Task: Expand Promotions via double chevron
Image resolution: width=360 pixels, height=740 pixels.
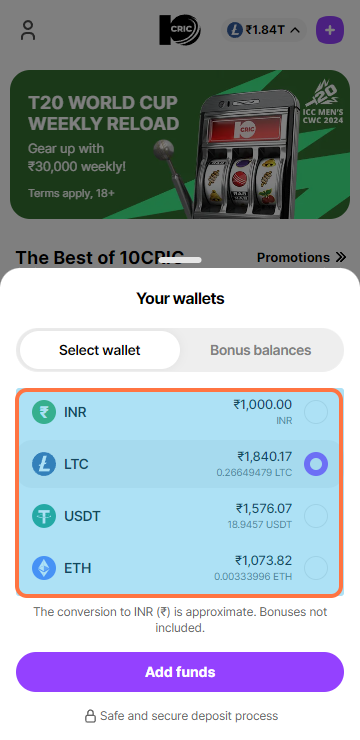Action: pyautogui.click(x=341, y=257)
